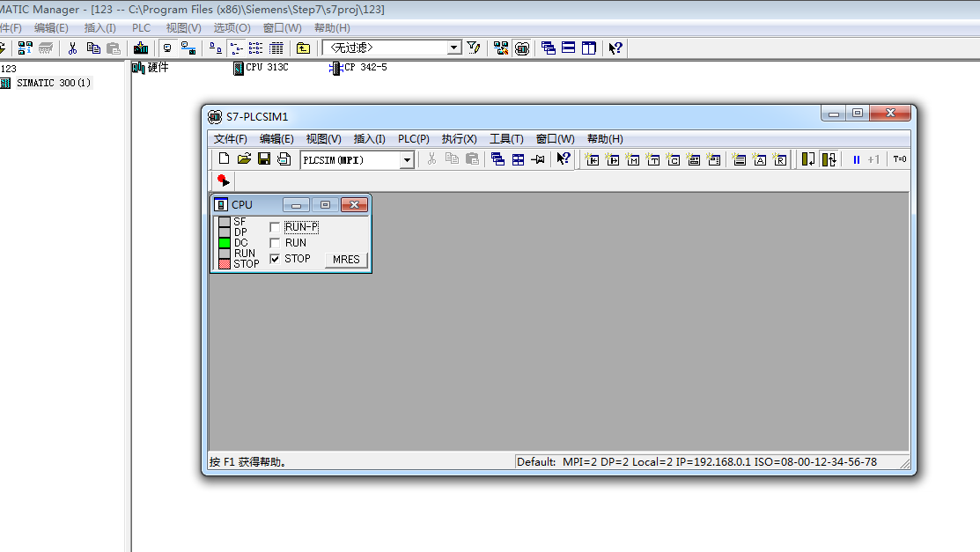Select the CPU 313C object
Viewport: 980px width, 552px height.
tap(261, 68)
